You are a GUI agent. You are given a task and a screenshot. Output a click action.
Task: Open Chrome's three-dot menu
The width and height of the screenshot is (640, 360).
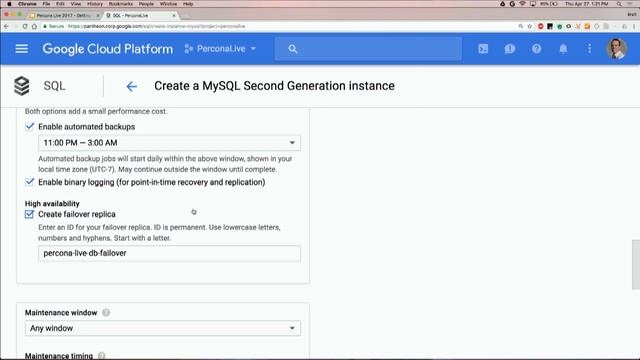634,26
